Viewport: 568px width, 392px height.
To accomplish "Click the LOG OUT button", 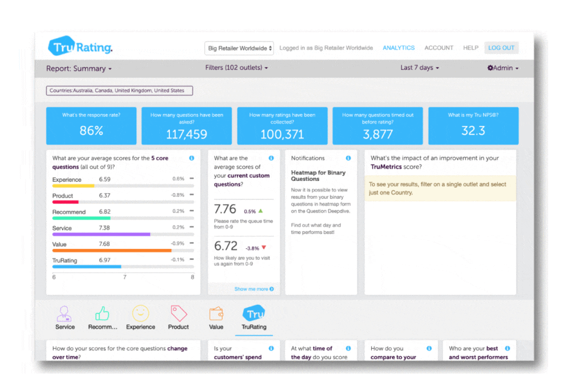I will click(501, 48).
